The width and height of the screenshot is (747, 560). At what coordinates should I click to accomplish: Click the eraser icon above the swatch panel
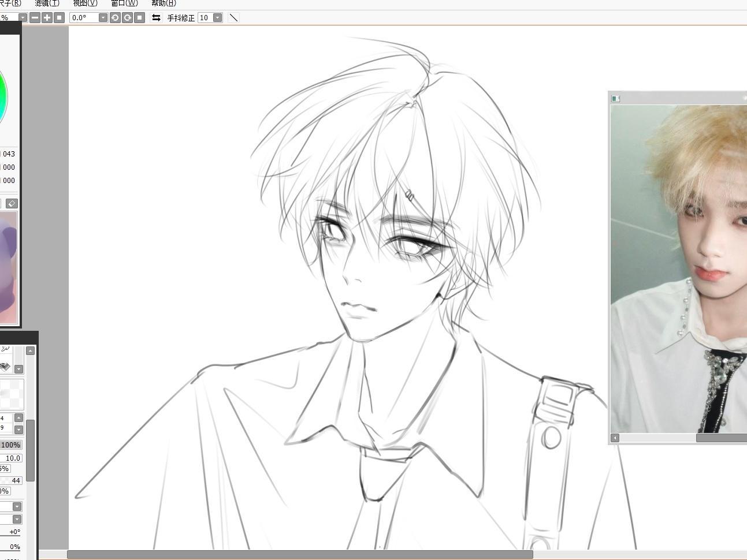pos(12,203)
